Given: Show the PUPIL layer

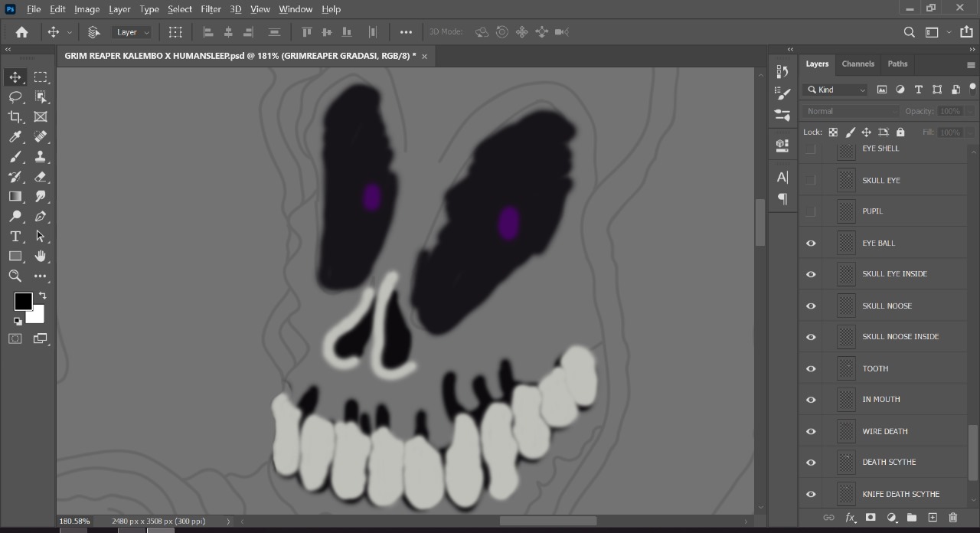Looking at the screenshot, I should click(811, 211).
